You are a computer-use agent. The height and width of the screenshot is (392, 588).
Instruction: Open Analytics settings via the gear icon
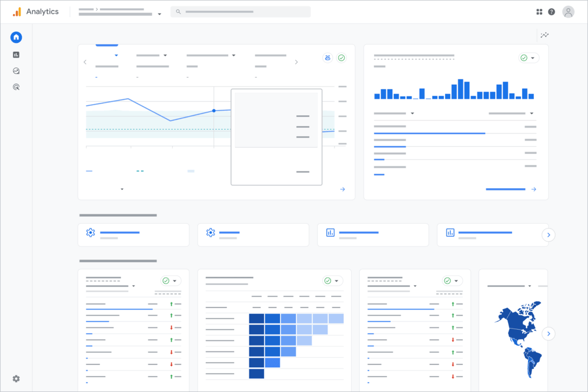15,378
